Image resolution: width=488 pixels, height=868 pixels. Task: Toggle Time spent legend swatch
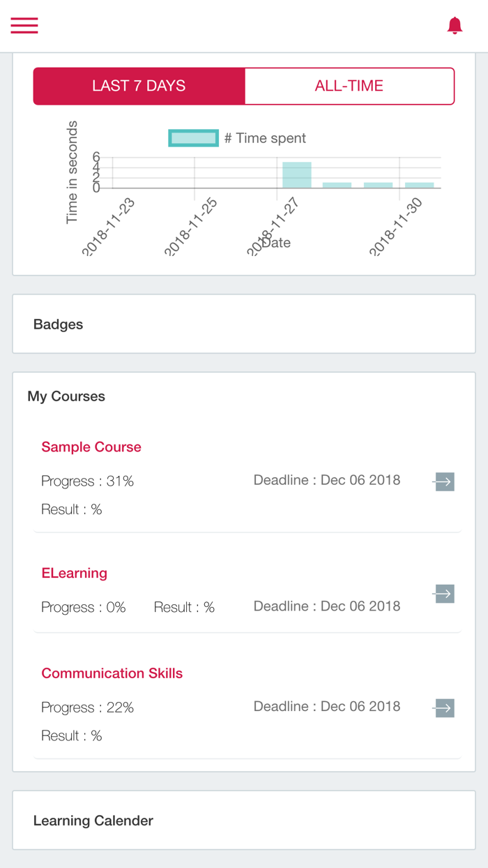pyautogui.click(x=193, y=138)
